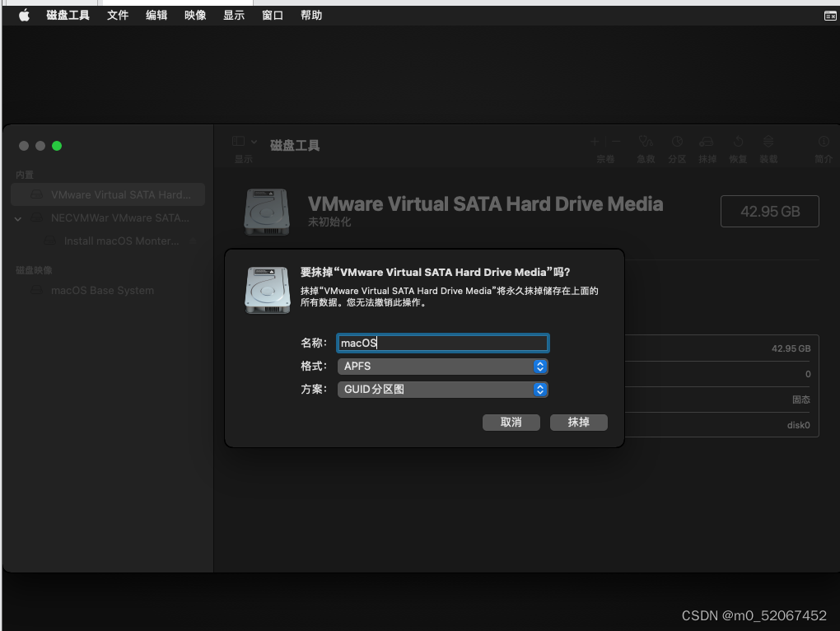Click the 未初始化 status text
This screenshot has height=631, width=840.
(x=329, y=222)
